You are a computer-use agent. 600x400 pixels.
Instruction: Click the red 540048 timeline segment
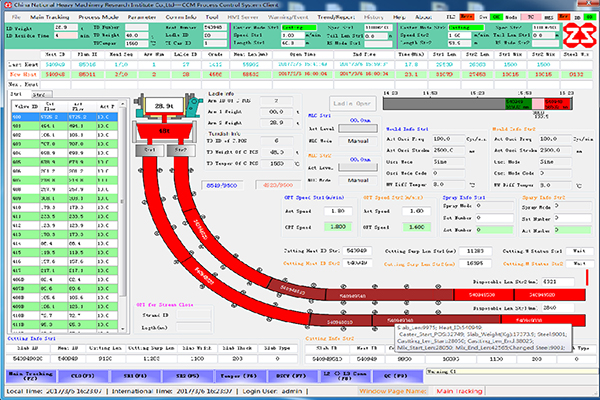click(x=558, y=104)
